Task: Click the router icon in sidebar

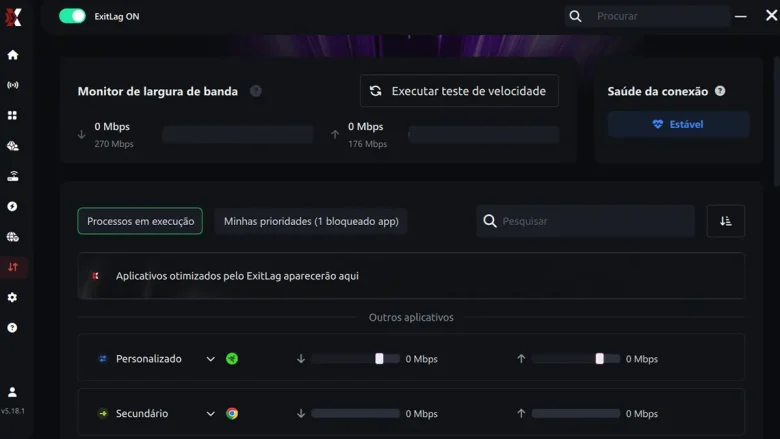Action: coord(13,176)
